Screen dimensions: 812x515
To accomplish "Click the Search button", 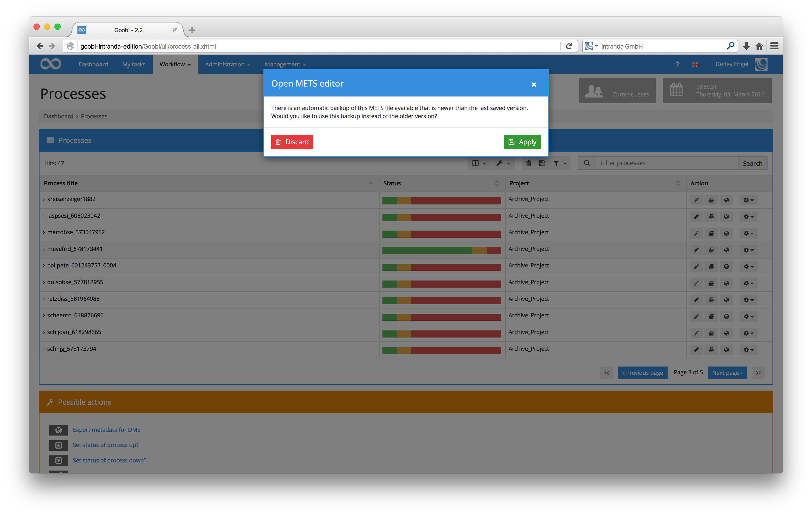I will click(x=752, y=163).
